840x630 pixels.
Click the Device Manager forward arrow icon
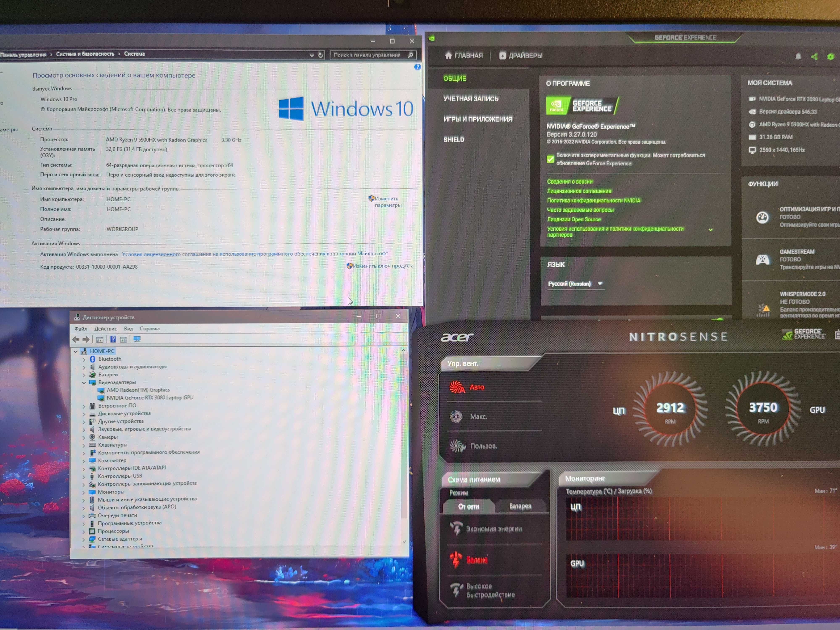click(86, 340)
